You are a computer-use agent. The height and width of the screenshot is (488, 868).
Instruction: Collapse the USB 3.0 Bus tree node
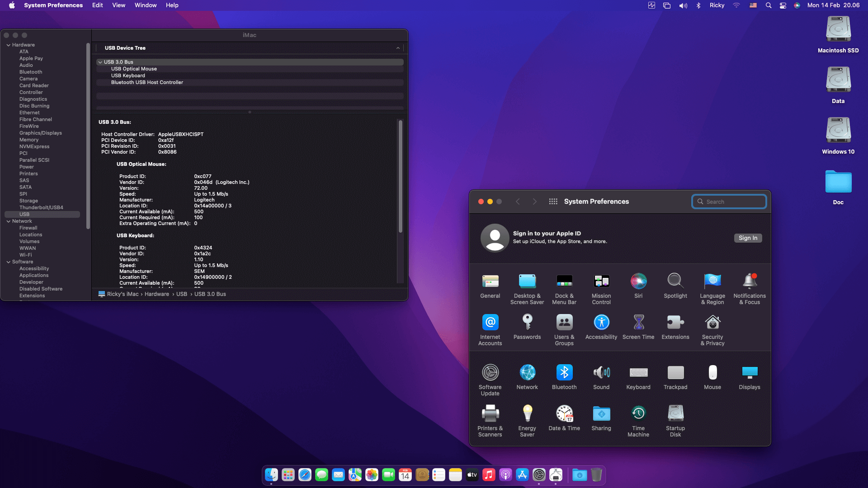tap(100, 62)
